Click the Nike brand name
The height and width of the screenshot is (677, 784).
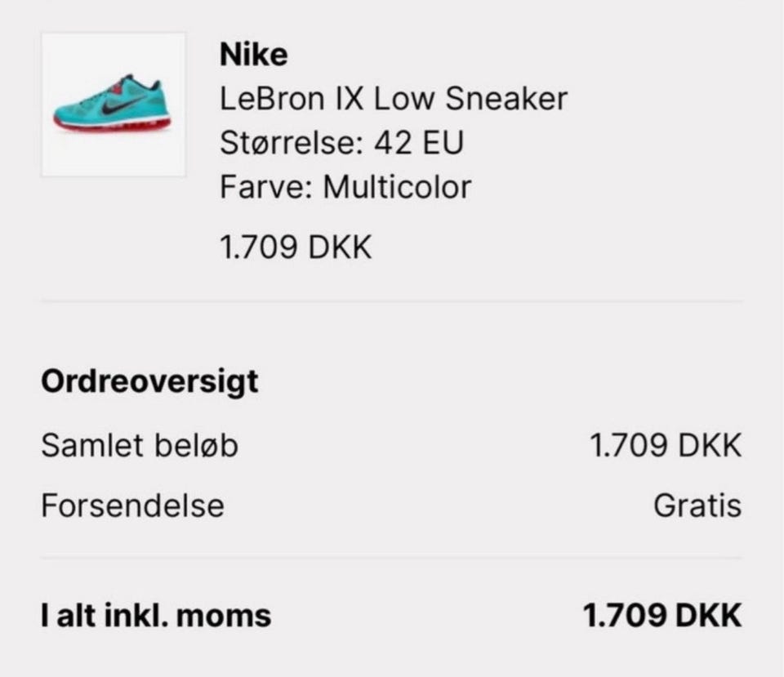click(x=253, y=56)
